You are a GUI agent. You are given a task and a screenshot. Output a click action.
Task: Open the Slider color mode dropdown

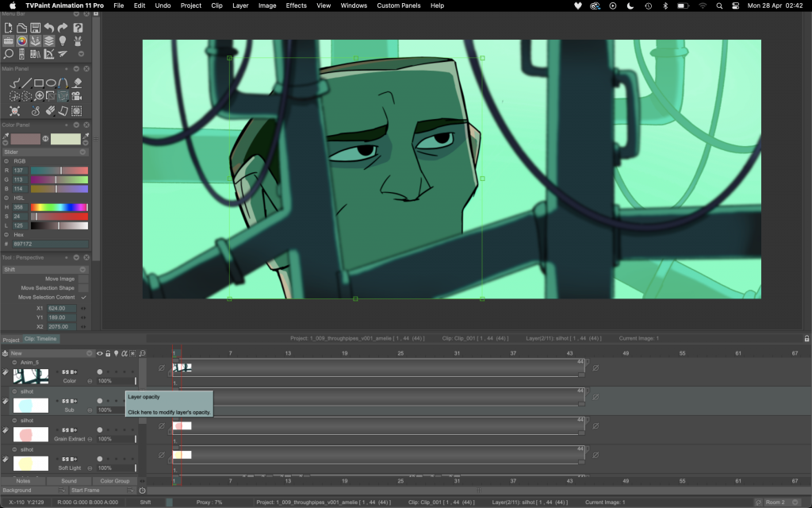point(45,152)
